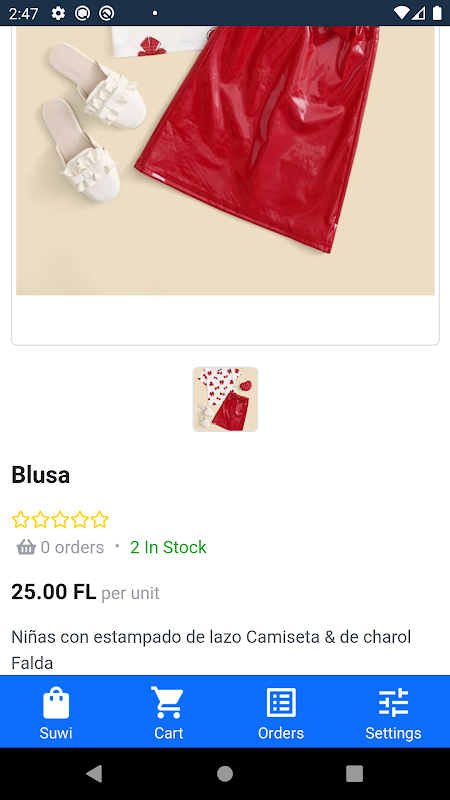
Task: Tap the fourth rating star
Action: [80, 520]
